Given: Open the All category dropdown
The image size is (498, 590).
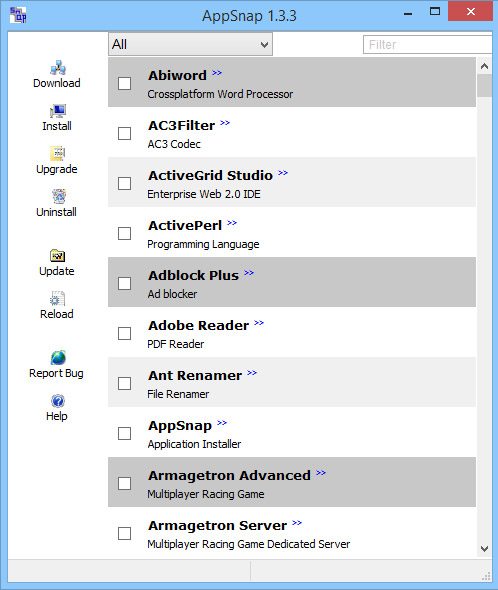Looking at the screenshot, I should tap(190, 44).
